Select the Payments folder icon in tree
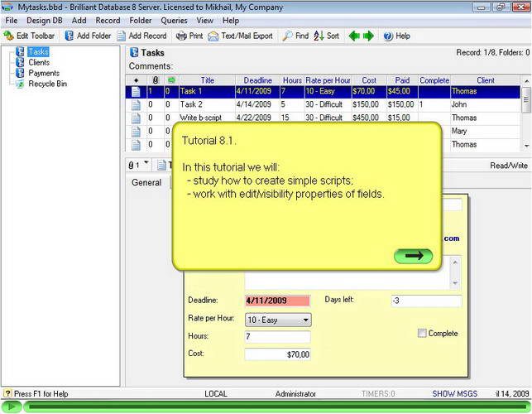Viewport: 532px width, 414px height. [21, 73]
